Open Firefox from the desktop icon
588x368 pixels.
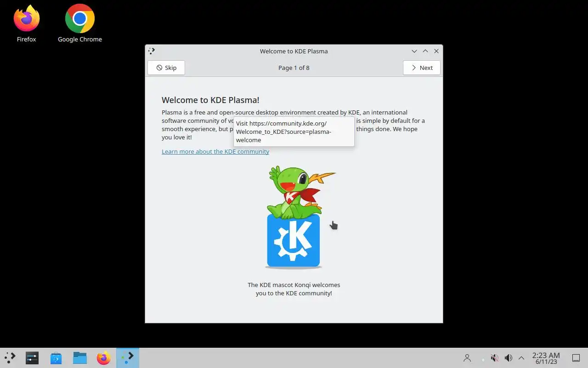pyautogui.click(x=27, y=24)
